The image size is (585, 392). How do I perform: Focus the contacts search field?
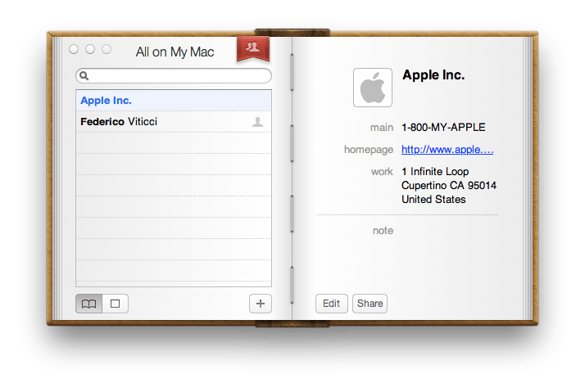(x=174, y=76)
